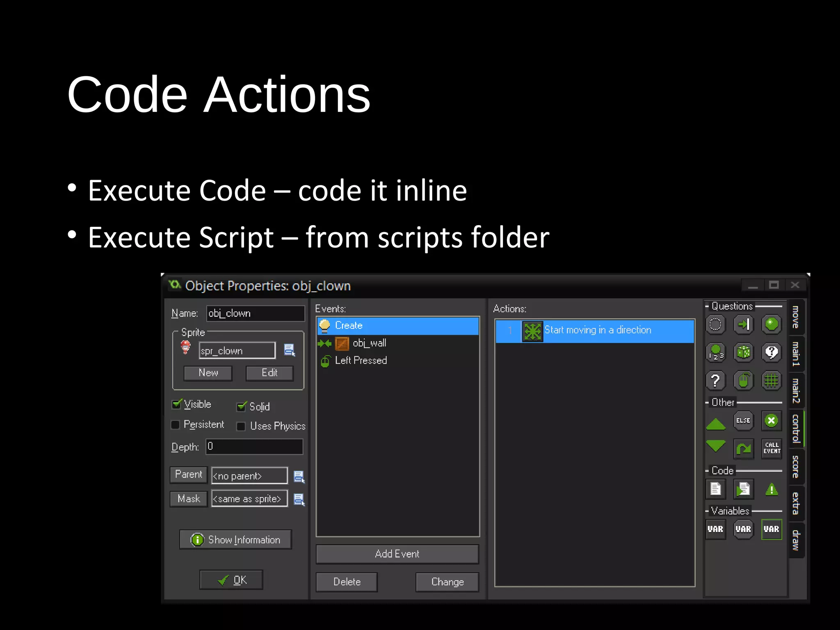Screen dimensions: 840x630
Task: Click the Exit Event icon
Action: (772, 421)
